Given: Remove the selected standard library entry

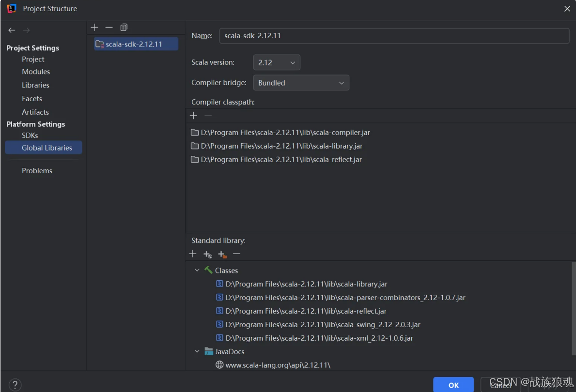Looking at the screenshot, I should [x=236, y=254].
